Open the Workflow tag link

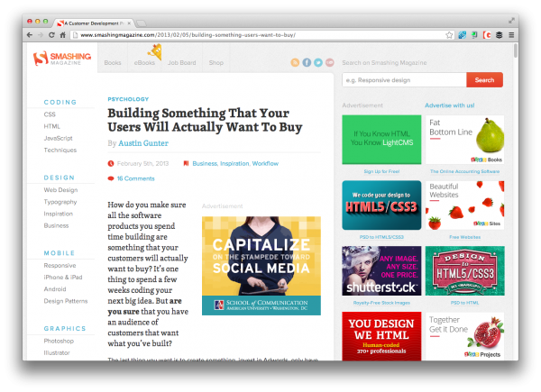[265, 163]
